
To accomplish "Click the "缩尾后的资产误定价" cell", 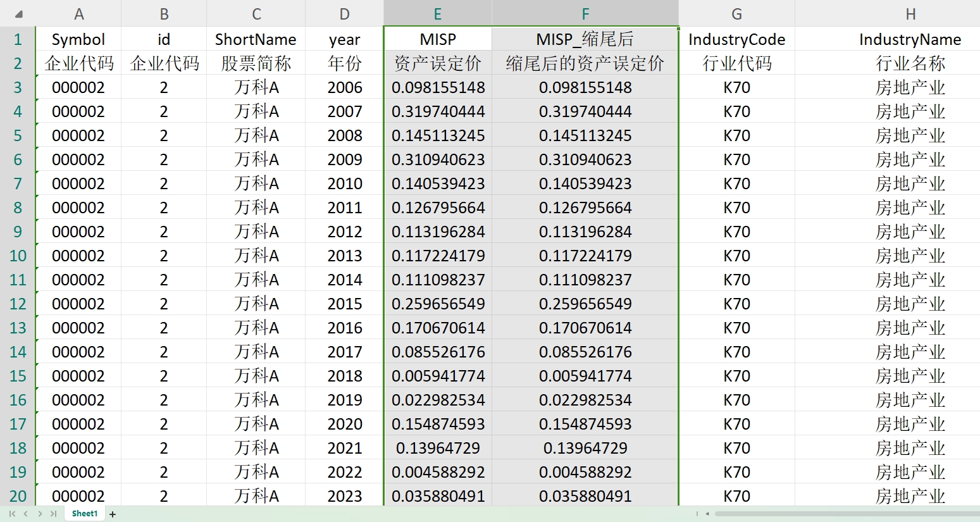I will pos(585,63).
